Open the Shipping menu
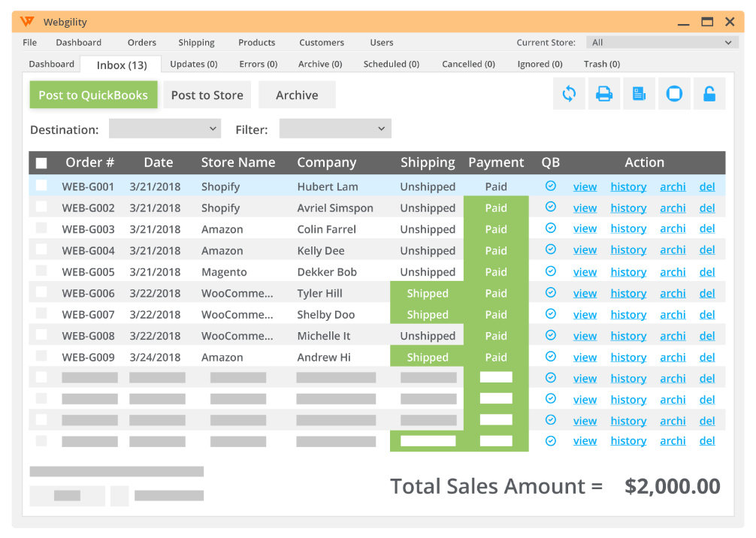 click(x=196, y=42)
